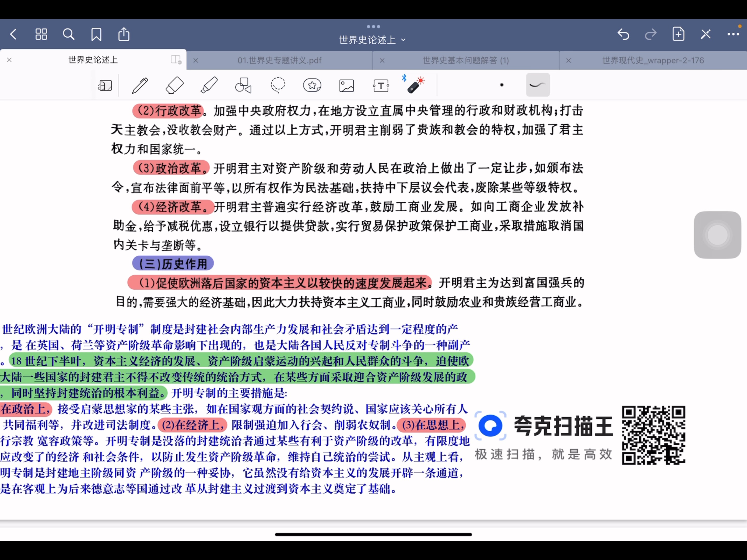Tap highlighted line (1)促使欧洲落后国家的资本主义
The height and width of the screenshot is (560, 747).
[x=280, y=283]
